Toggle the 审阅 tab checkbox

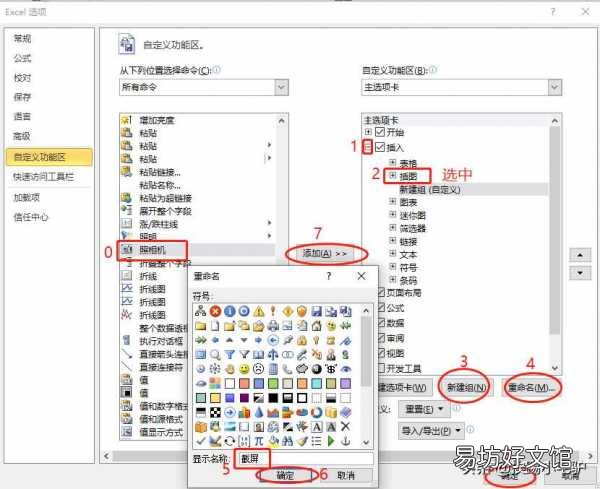[x=381, y=338]
